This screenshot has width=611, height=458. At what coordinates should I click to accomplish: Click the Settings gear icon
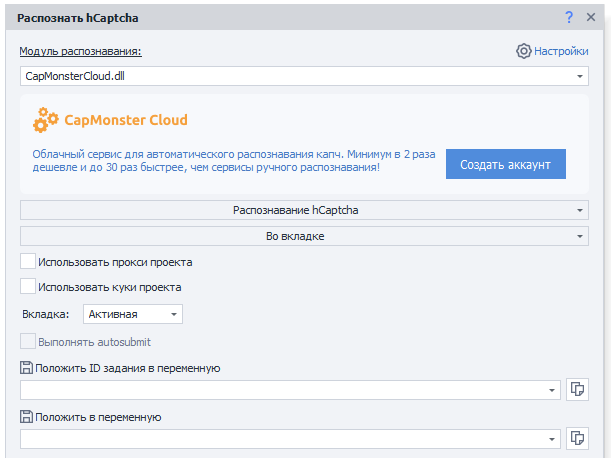[x=523, y=51]
